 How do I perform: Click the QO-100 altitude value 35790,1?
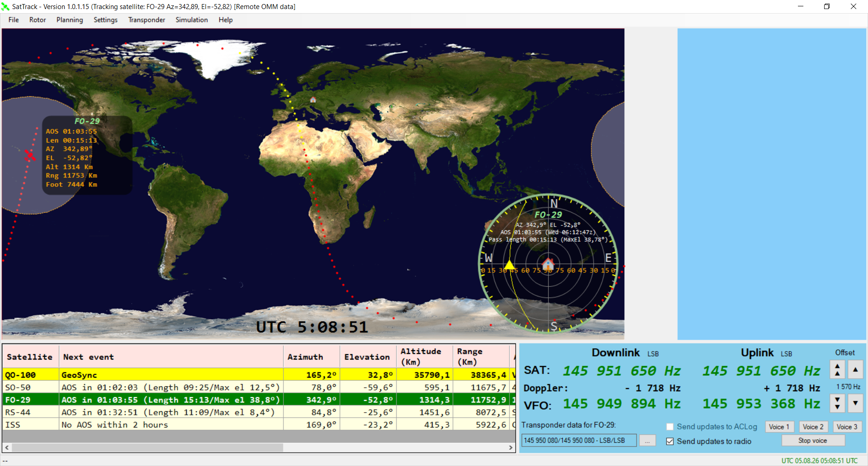[x=432, y=375]
